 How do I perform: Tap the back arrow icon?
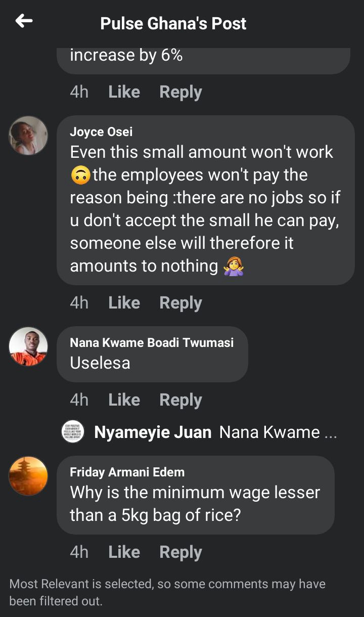(24, 21)
